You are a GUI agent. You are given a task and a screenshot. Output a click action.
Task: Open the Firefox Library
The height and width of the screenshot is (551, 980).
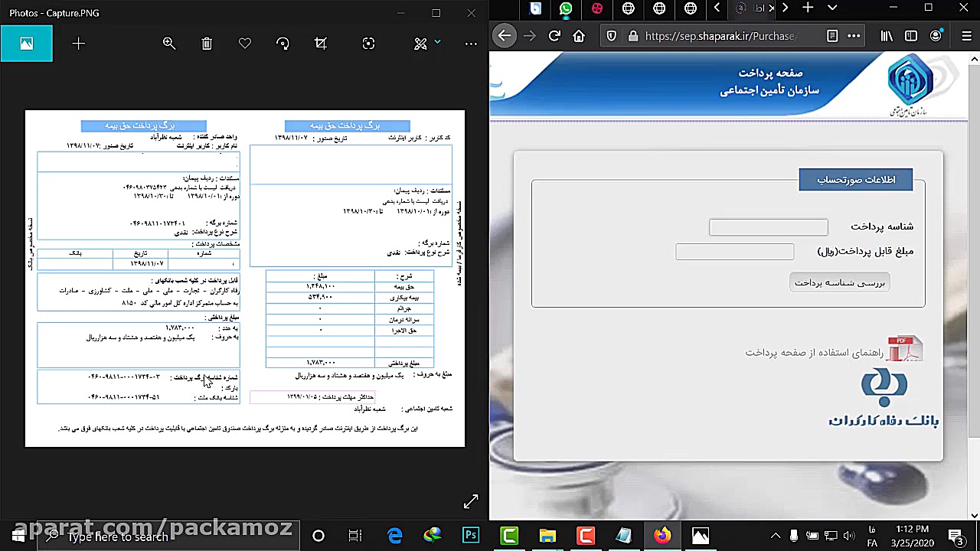(x=887, y=35)
